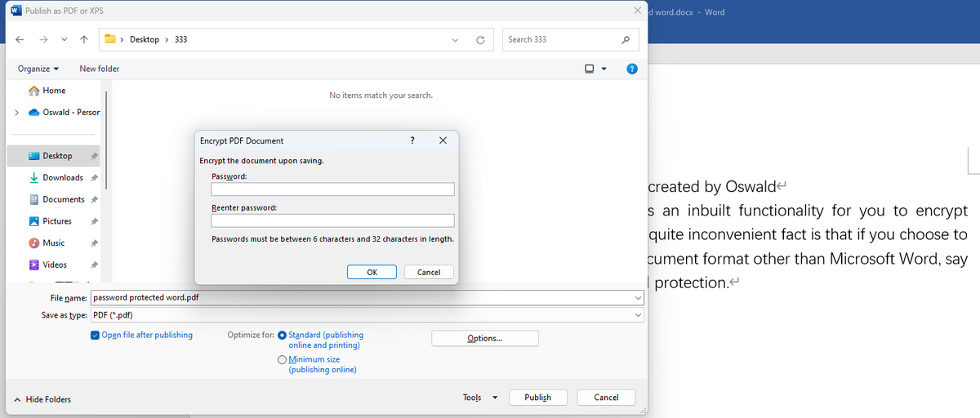980x418 pixels.
Task: Click the Encrypt dialog help question mark
Action: pyautogui.click(x=412, y=140)
